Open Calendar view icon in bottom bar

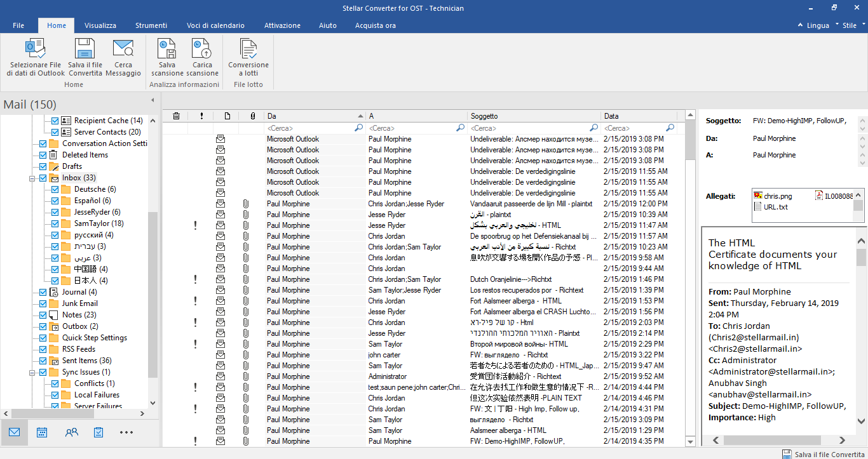[x=42, y=432]
